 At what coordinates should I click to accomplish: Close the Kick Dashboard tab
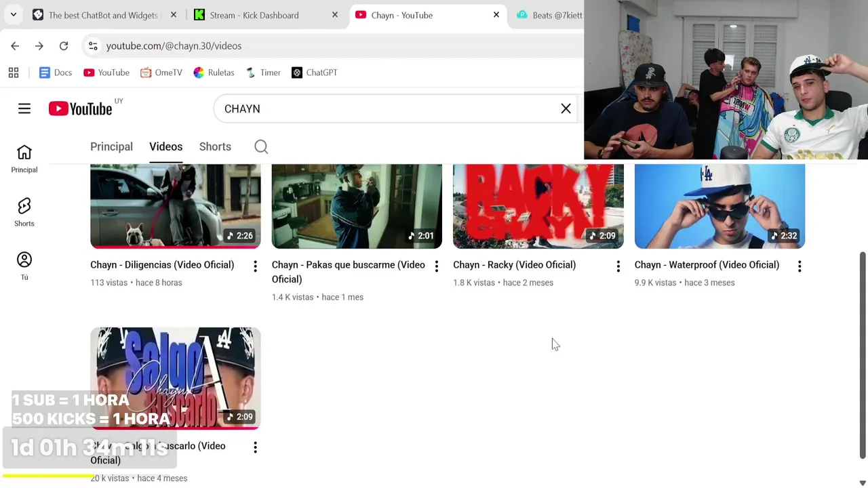335,15
